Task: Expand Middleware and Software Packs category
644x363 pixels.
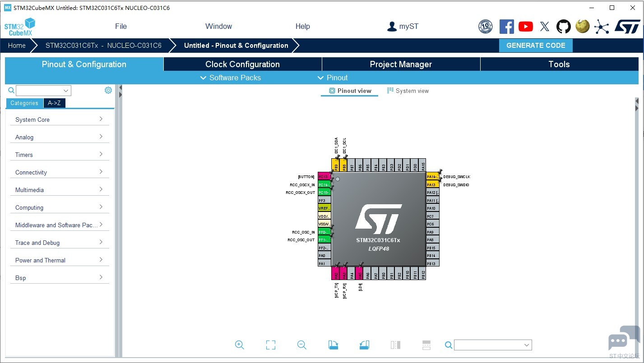Action: click(x=60, y=225)
